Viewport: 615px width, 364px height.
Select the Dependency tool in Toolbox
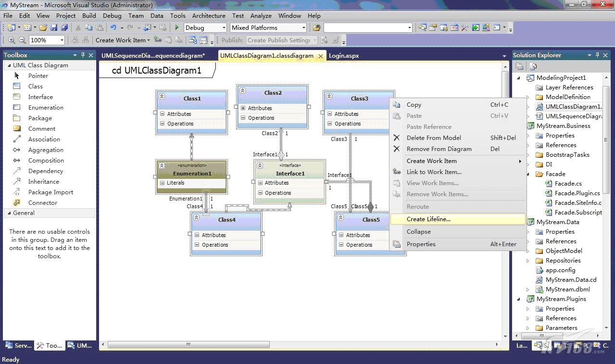(50, 171)
